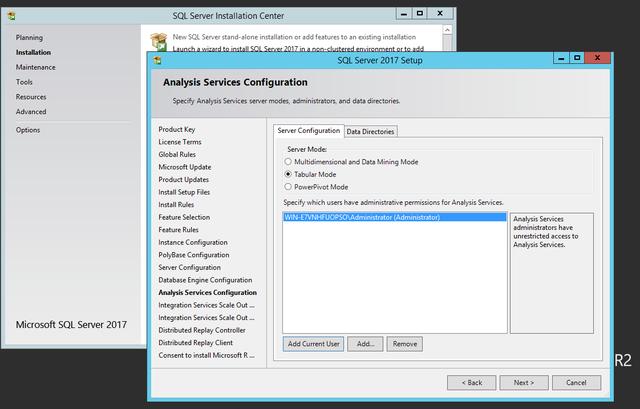The image size is (640, 409).
Task: Minimize the SQL Server Installation Center window
Action: (404, 13)
